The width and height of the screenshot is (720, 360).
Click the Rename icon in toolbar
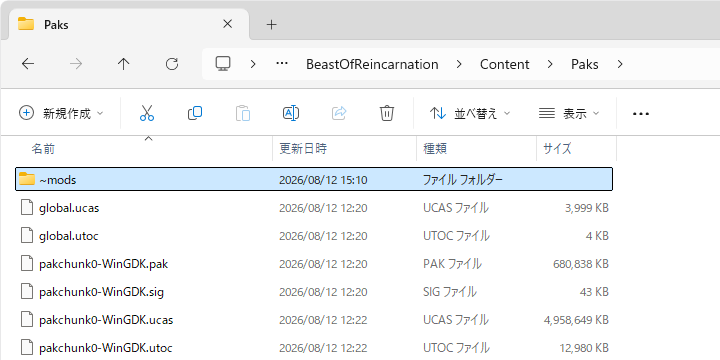291,113
